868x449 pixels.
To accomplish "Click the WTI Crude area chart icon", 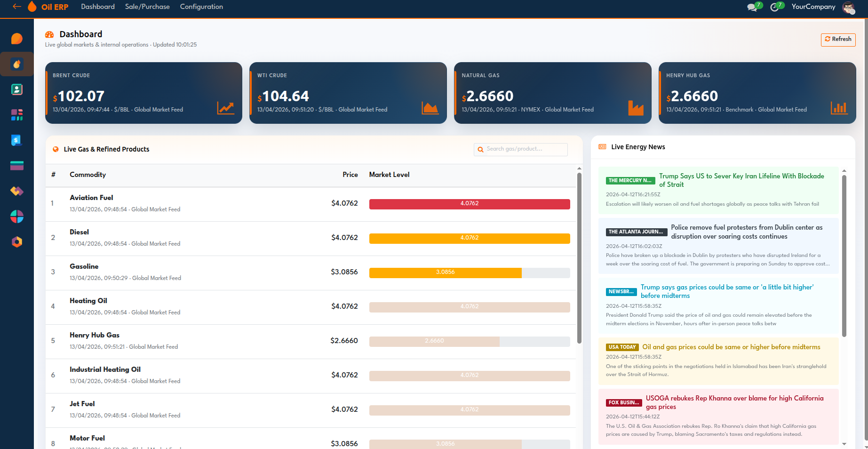I will (x=430, y=108).
